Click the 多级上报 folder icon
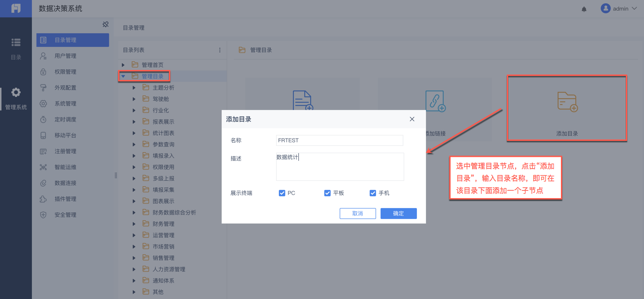This screenshot has width=644, height=299. 146,178
